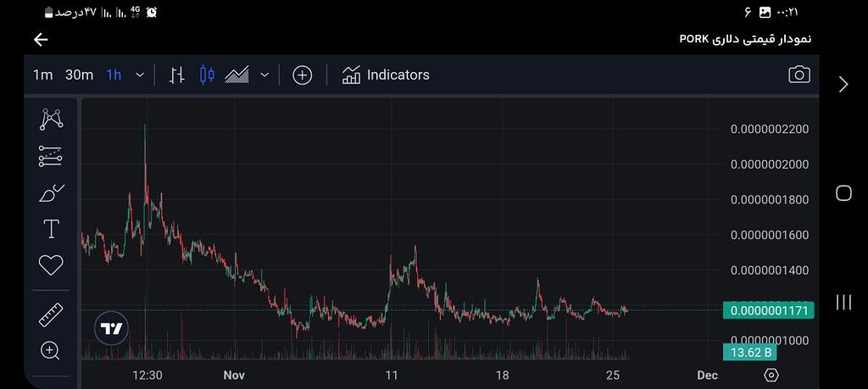Viewport: 868px width, 389px height.
Task: Click the 0.0000001600 price axis label
Action: (x=770, y=235)
